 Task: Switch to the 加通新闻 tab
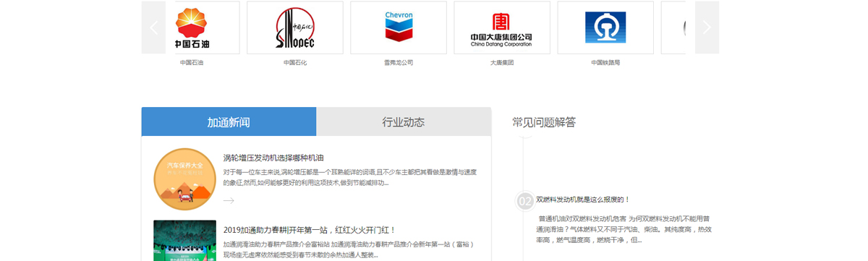(229, 121)
